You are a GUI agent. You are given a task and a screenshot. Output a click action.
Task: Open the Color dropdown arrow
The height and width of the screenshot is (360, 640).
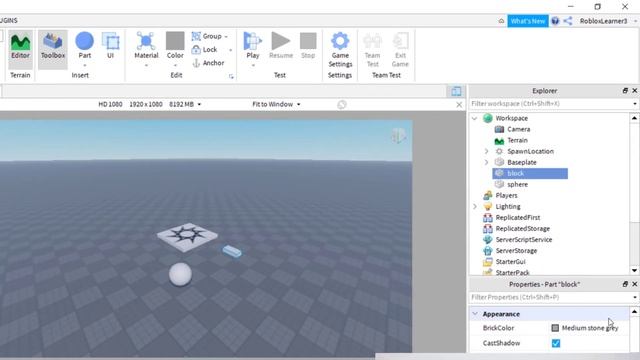click(x=175, y=66)
